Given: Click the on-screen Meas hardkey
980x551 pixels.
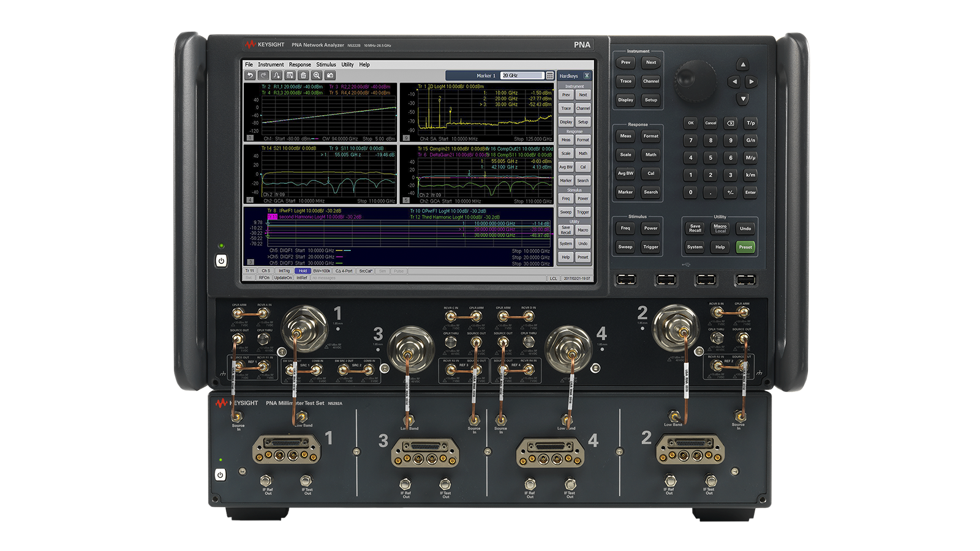Looking at the screenshot, I should [x=566, y=140].
